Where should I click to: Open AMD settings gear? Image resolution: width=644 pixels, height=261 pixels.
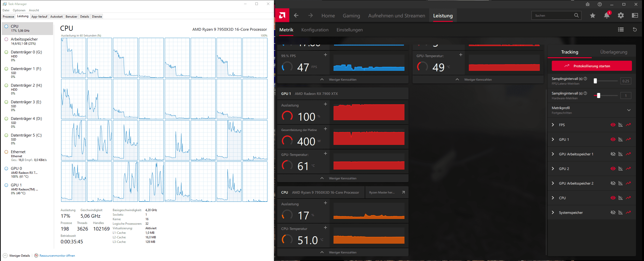[x=621, y=16]
